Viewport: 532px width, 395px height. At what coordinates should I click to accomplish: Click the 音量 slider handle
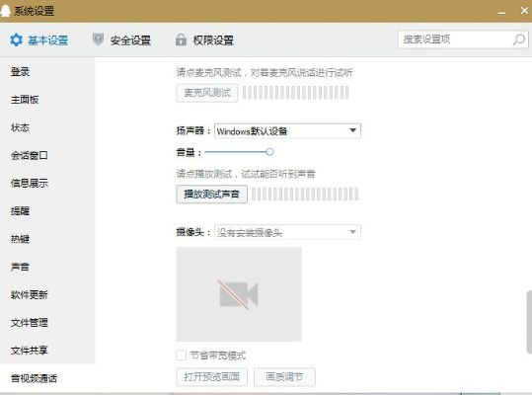pos(269,152)
